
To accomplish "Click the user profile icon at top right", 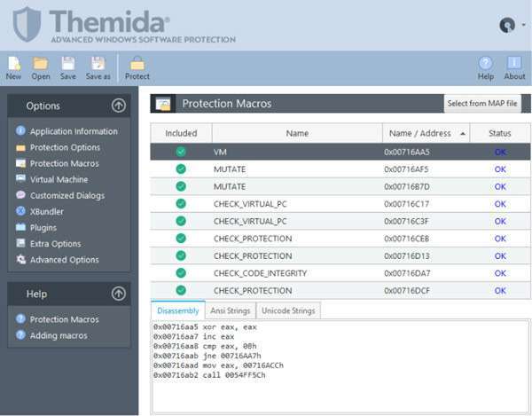I will [507, 25].
